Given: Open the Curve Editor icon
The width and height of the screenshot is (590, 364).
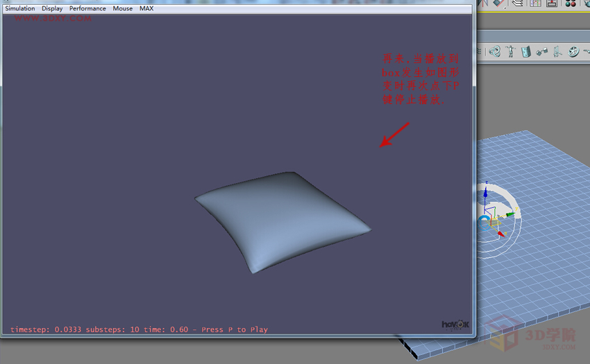Looking at the screenshot, I should click(536, 3).
